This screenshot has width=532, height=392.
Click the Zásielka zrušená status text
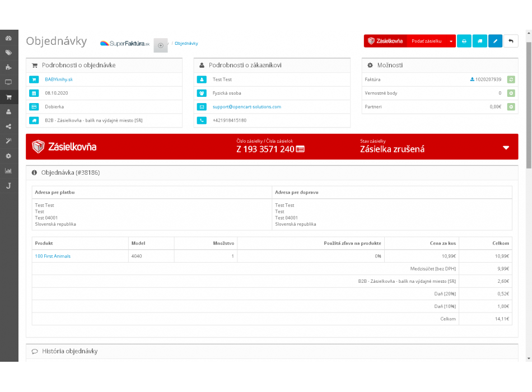tap(392, 149)
